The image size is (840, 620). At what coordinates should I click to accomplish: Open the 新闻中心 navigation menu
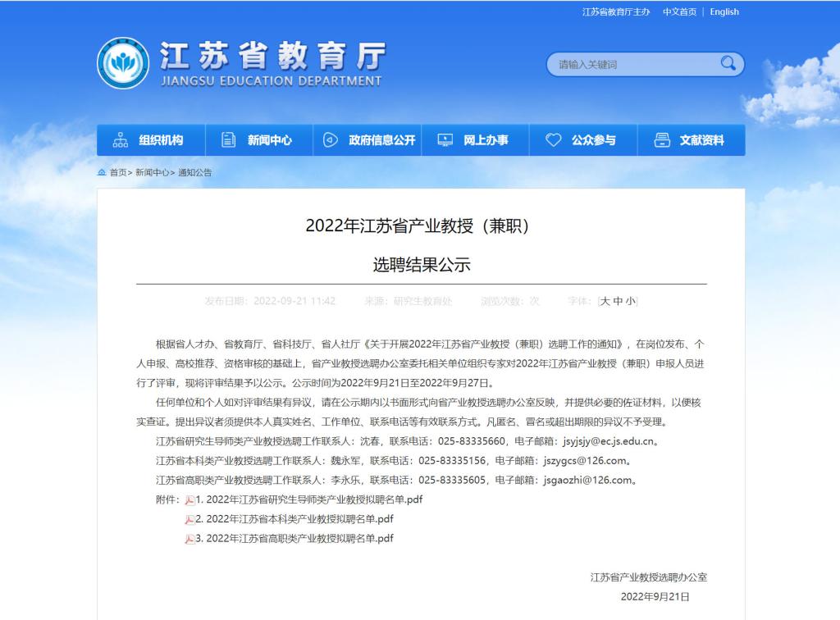click(269, 140)
